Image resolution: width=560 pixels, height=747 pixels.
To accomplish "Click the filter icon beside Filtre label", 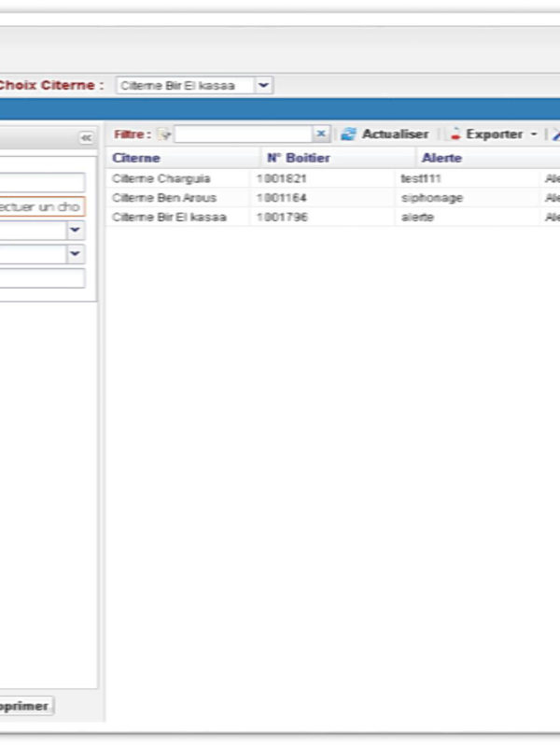I will (x=164, y=134).
